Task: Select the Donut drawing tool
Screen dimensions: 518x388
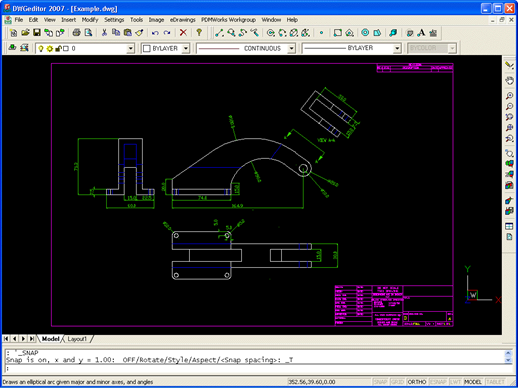Action: (x=365, y=33)
